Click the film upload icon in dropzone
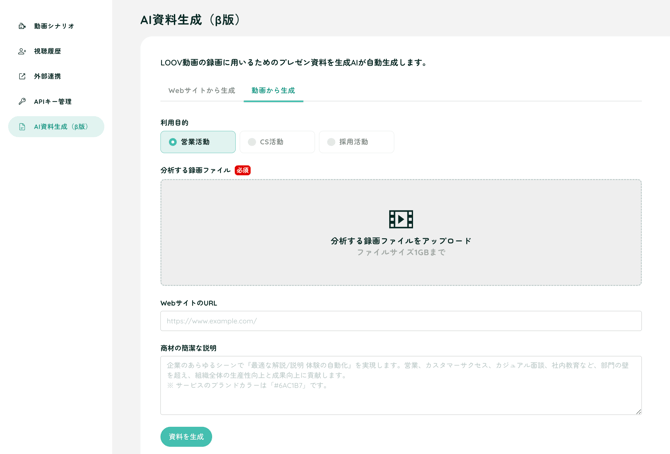 (x=401, y=219)
